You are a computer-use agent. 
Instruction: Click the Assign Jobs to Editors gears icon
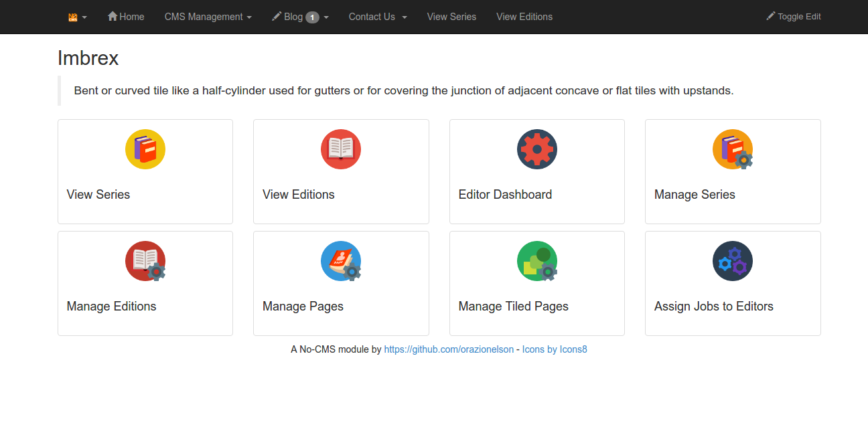pos(732,260)
